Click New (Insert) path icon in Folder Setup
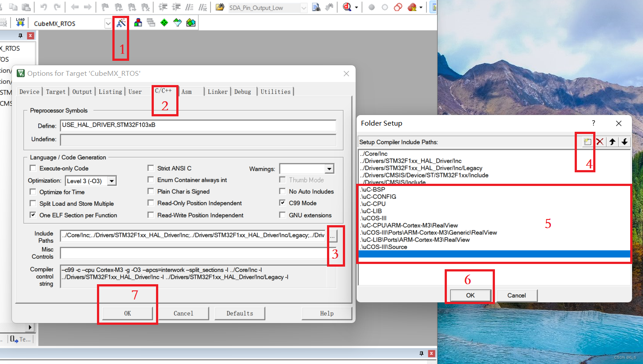This screenshot has height=364, width=643. pyautogui.click(x=587, y=142)
